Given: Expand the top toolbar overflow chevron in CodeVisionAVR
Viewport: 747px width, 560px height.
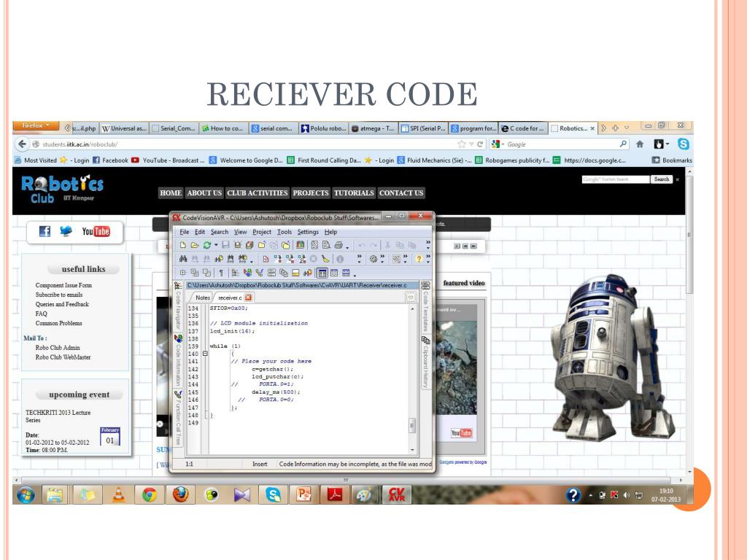Looking at the screenshot, I should point(427,245).
